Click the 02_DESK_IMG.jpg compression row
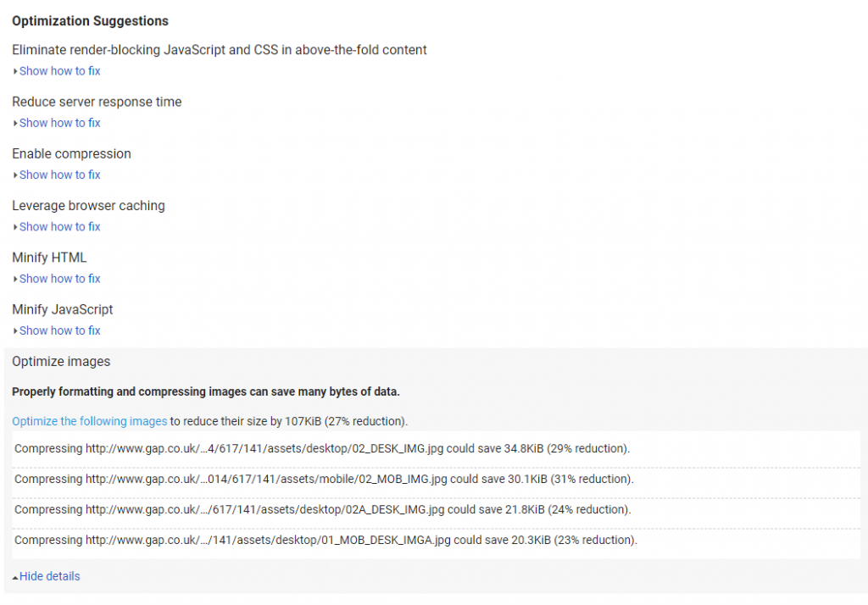868x605 pixels. pyautogui.click(x=322, y=448)
